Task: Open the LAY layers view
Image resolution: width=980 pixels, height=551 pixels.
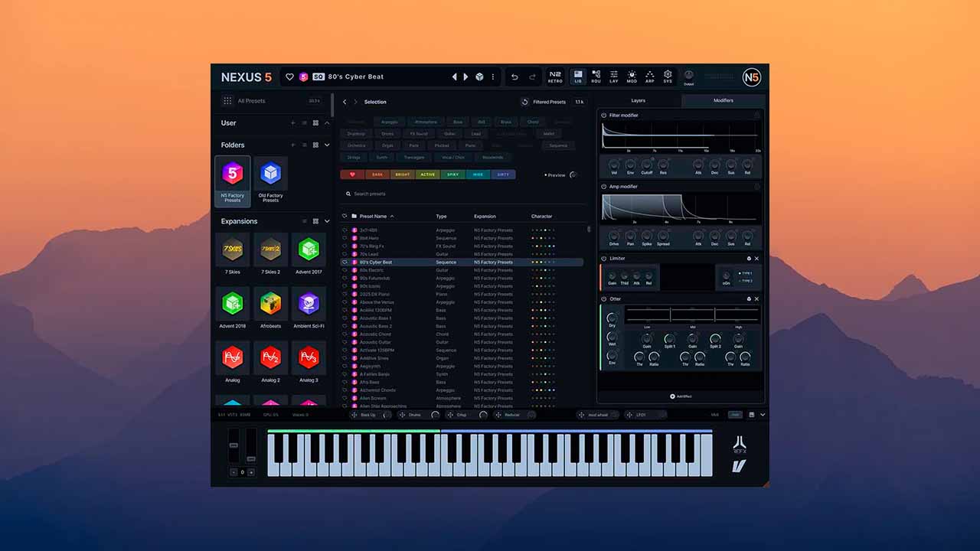Action: (613, 77)
